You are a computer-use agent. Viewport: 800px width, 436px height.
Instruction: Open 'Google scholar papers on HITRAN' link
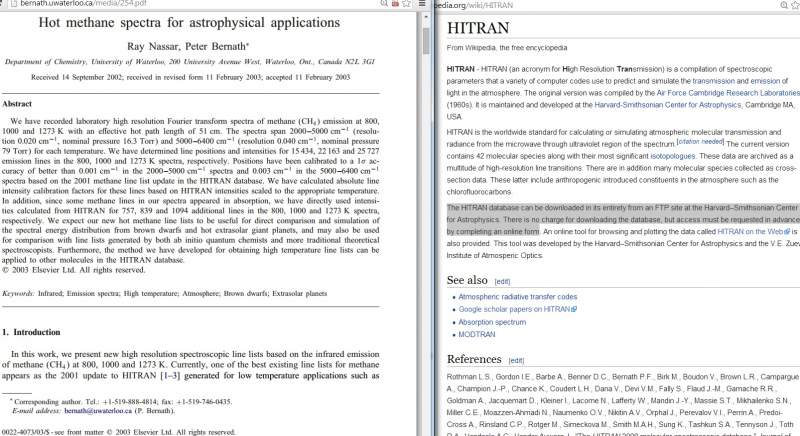click(x=517, y=309)
